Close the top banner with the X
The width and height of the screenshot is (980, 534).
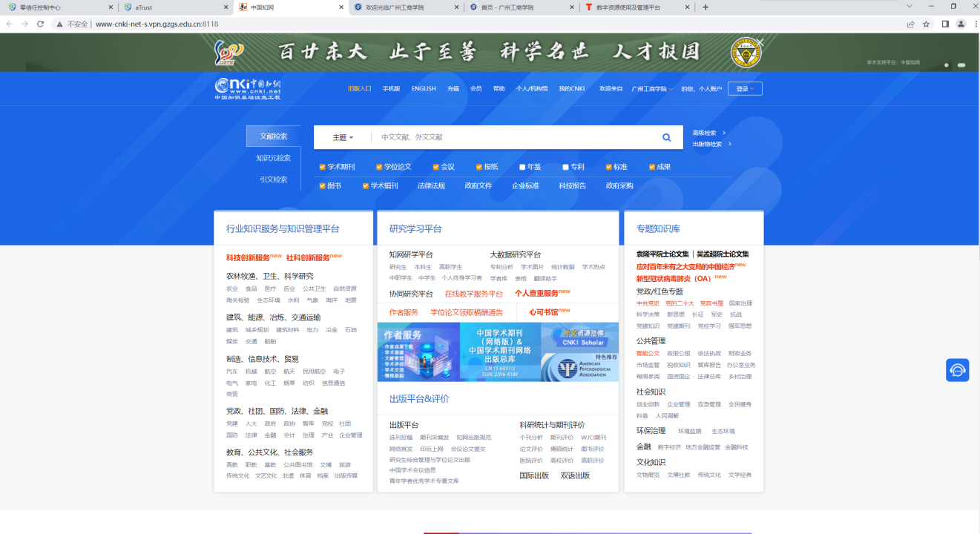coord(759,42)
